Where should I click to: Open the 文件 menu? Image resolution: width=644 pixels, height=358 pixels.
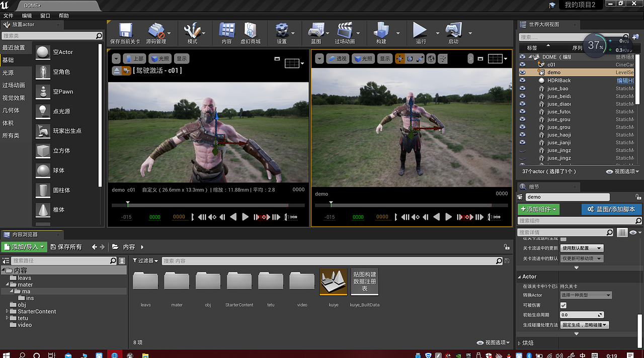(x=9, y=16)
